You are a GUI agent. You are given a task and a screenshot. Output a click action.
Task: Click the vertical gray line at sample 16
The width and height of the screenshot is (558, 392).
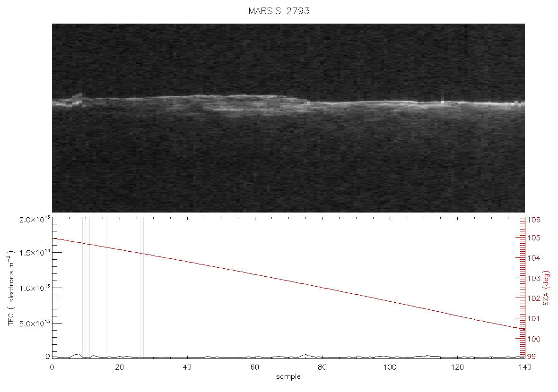pyautogui.click(x=106, y=287)
